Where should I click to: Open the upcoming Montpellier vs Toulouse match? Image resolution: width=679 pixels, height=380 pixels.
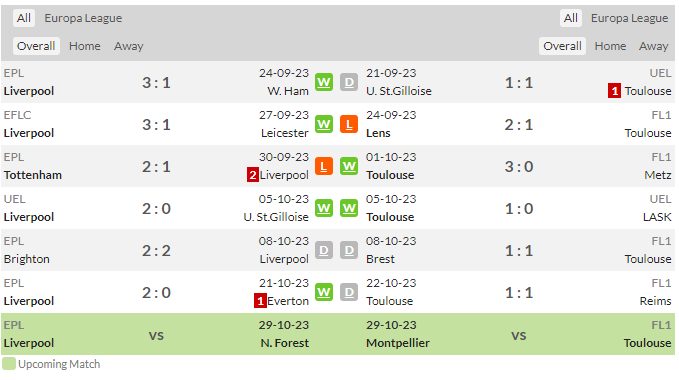coord(519,334)
